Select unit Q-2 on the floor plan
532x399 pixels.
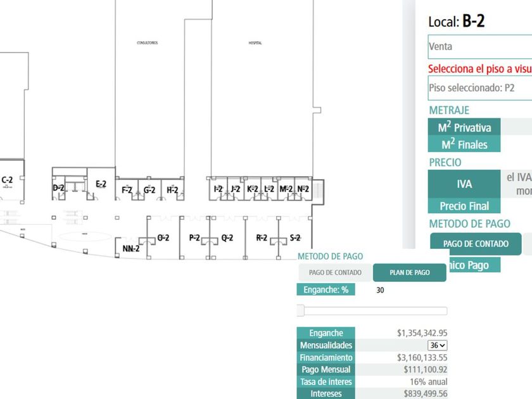[x=227, y=238]
